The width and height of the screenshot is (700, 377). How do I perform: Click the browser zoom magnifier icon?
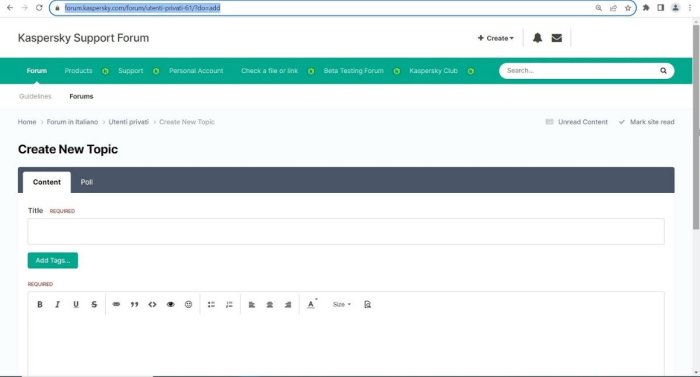pyautogui.click(x=599, y=8)
